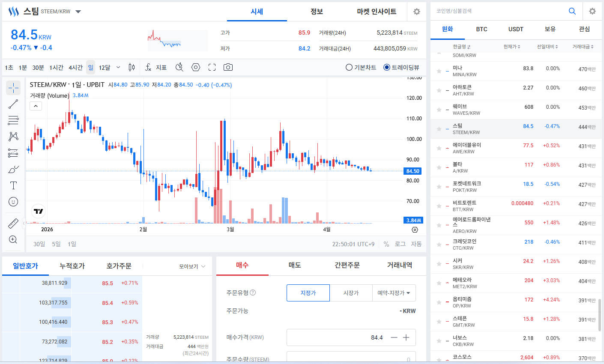This screenshot has height=364, width=604.
Task: Increase buy price with plus stepper
Action: 406,337
